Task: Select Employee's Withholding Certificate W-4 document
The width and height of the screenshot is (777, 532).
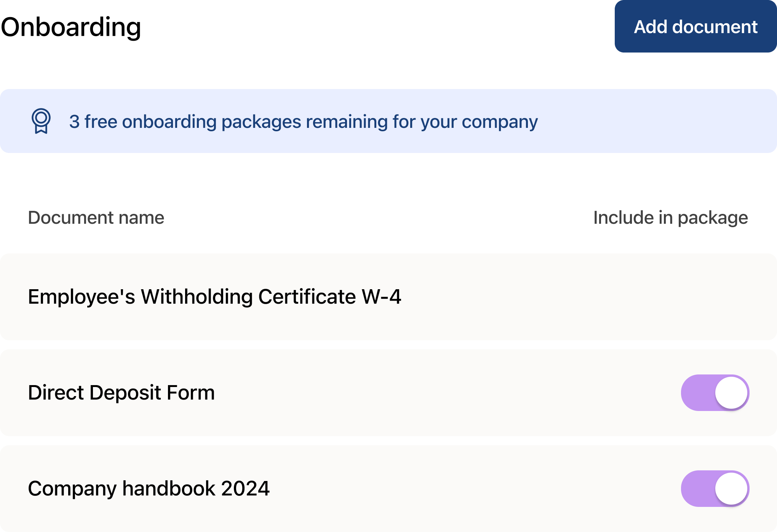Action: tap(214, 297)
